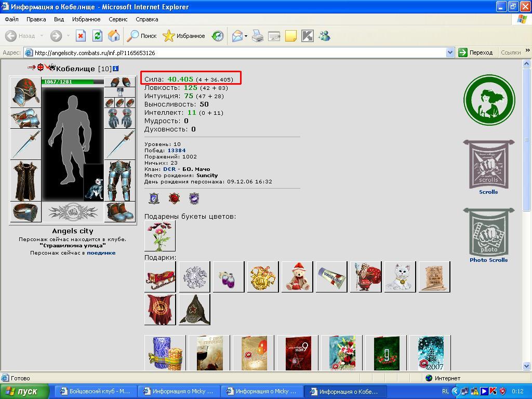Click into the address URL field
532x399 pixels.
coord(239,52)
